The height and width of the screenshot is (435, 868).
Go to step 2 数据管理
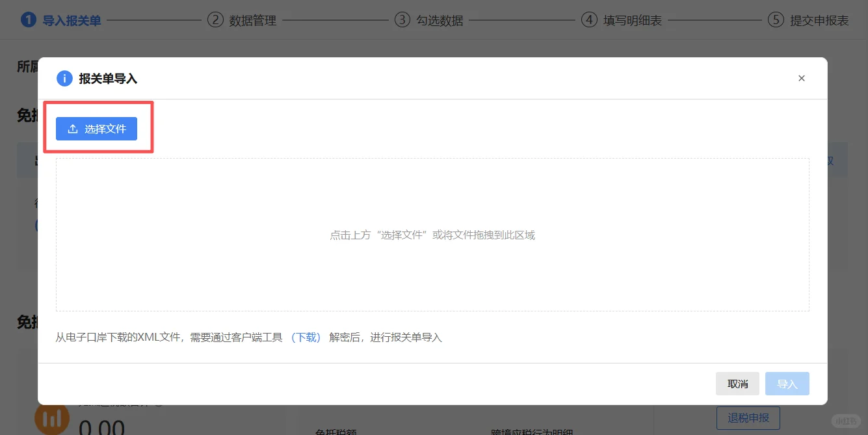tap(242, 20)
